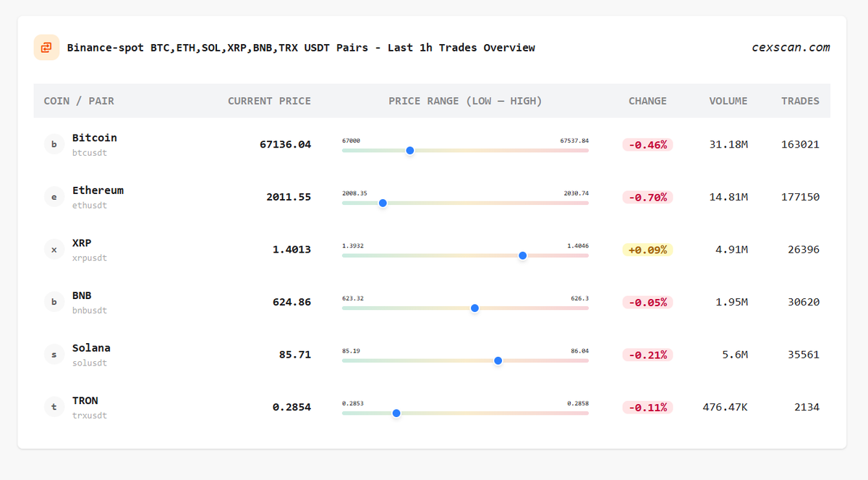Select the XRP coin name
Image resolution: width=868 pixels, height=480 pixels.
[82, 243]
